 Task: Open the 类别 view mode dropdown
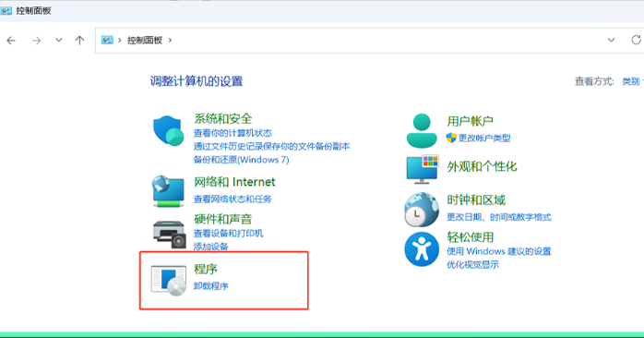633,81
